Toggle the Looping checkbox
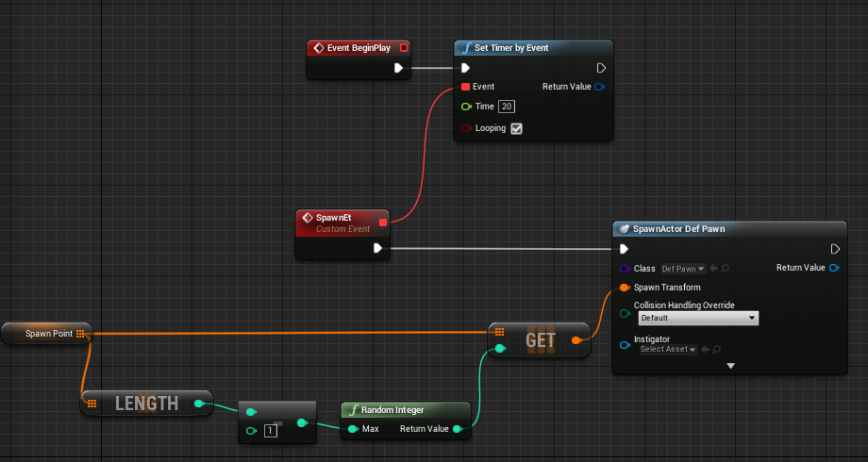Viewport: 868px width, 462px height. pyautogui.click(x=516, y=128)
